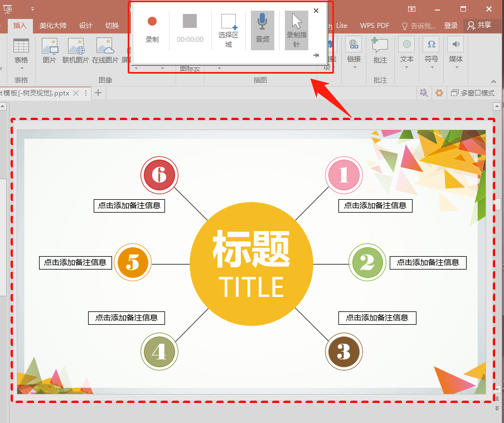This screenshot has width=504, height=423.
Task: Select the central 标题 TITLE circle
Action: tap(251, 264)
